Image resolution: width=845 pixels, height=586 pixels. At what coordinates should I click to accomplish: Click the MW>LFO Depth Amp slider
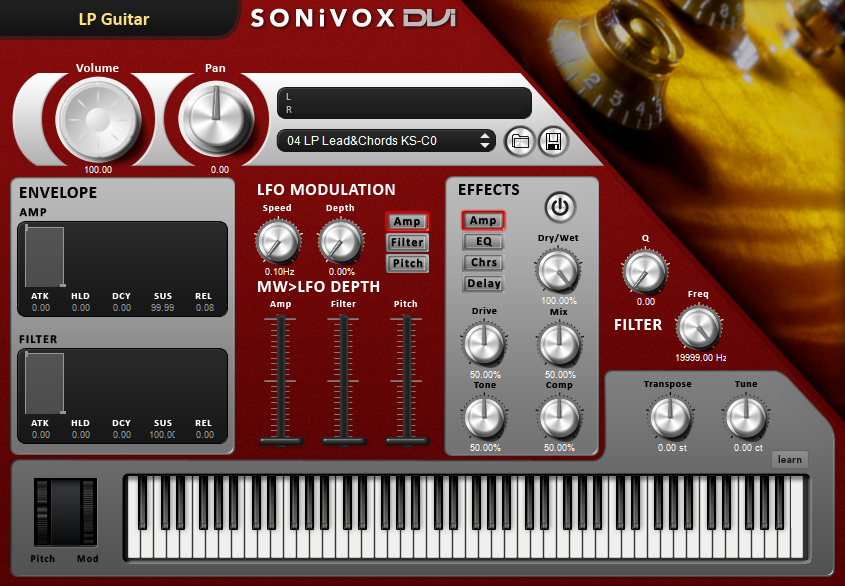click(281, 380)
